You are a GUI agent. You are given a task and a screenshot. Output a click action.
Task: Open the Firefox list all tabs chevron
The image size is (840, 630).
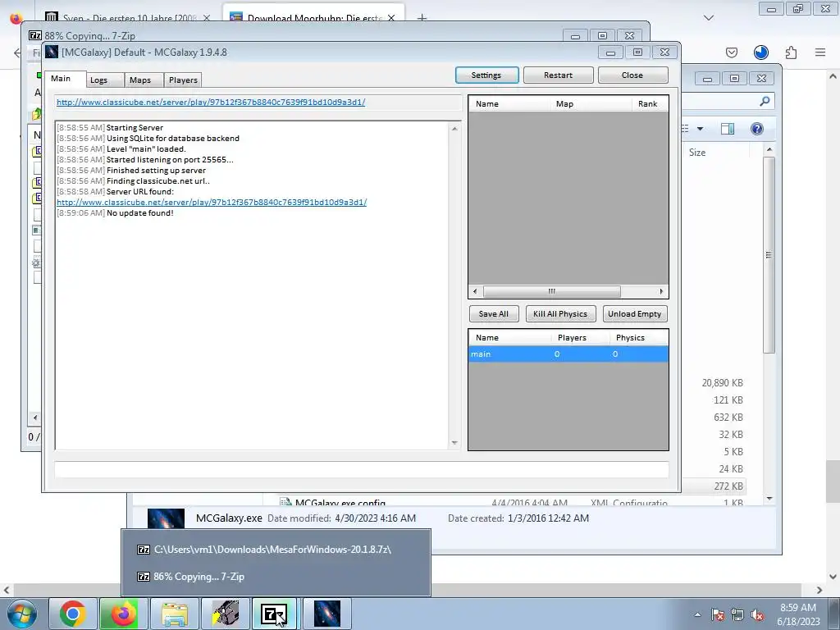tap(709, 18)
